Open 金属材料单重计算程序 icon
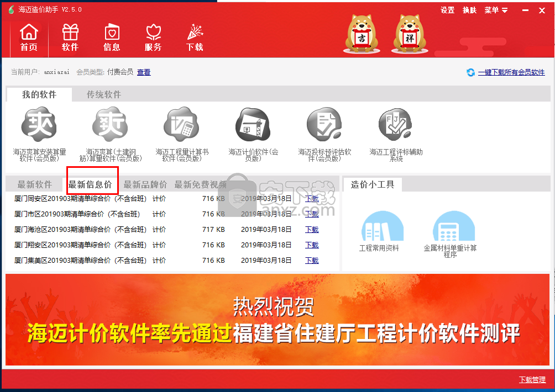 [454, 226]
